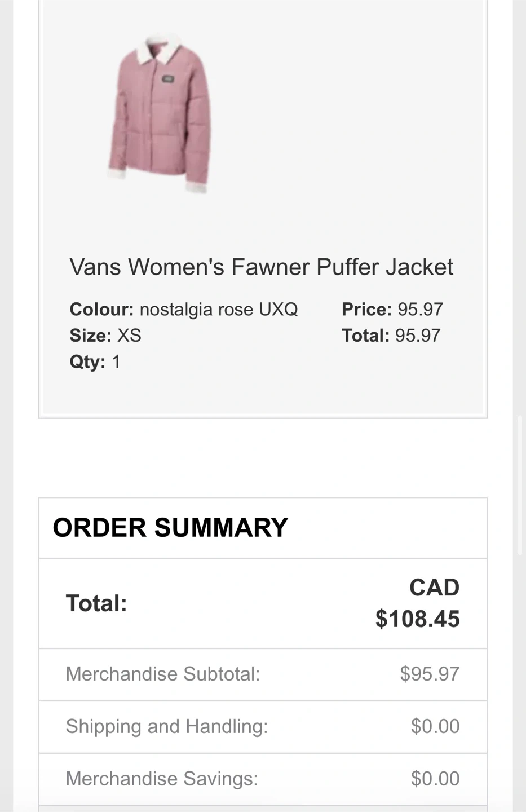Click the Vans Women's Fawner Puffer Jacket title
Screen dimensions: 526x812
tap(261, 267)
